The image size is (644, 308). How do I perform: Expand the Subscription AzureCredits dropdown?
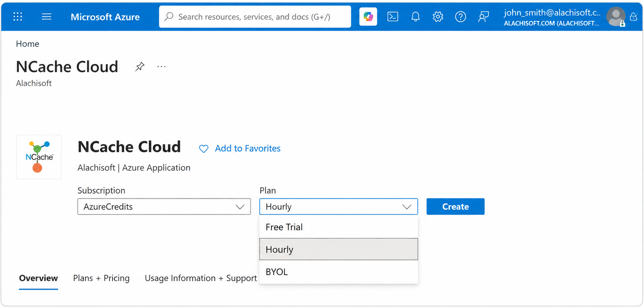click(164, 207)
